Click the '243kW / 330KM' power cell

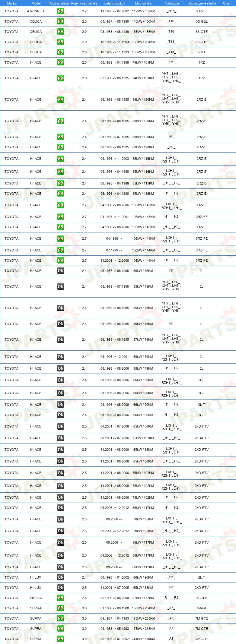[143, 639]
